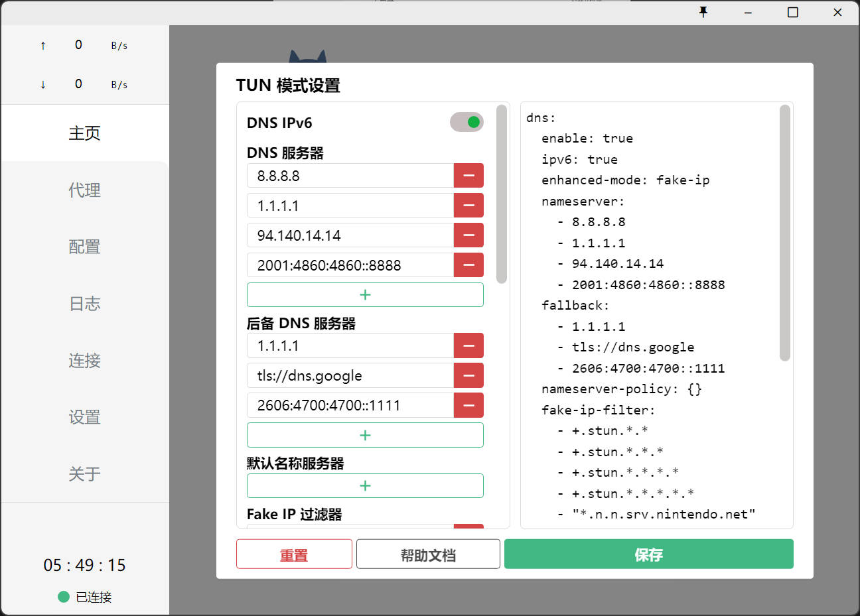Add a new DNS server row

[x=365, y=295]
